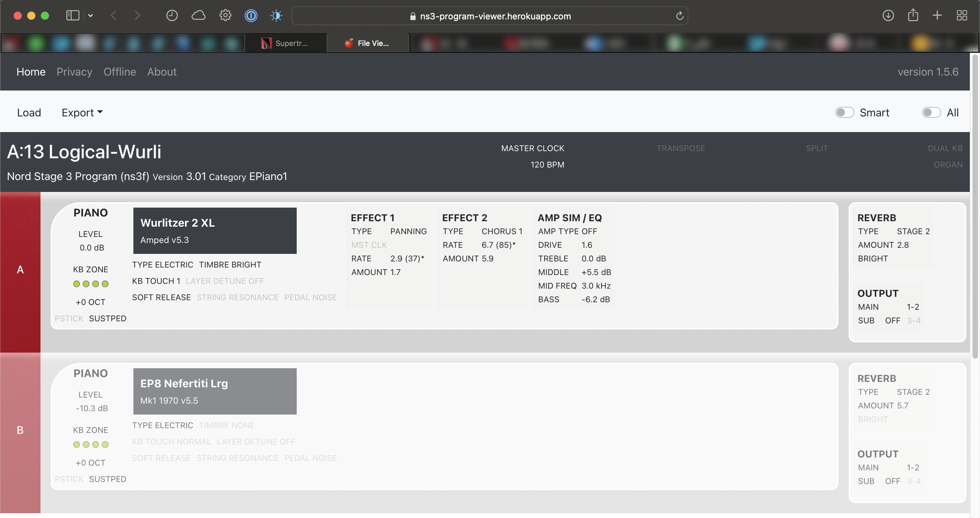980x518 pixels.
Task: Click the Load button
Action: coord(29,112)
